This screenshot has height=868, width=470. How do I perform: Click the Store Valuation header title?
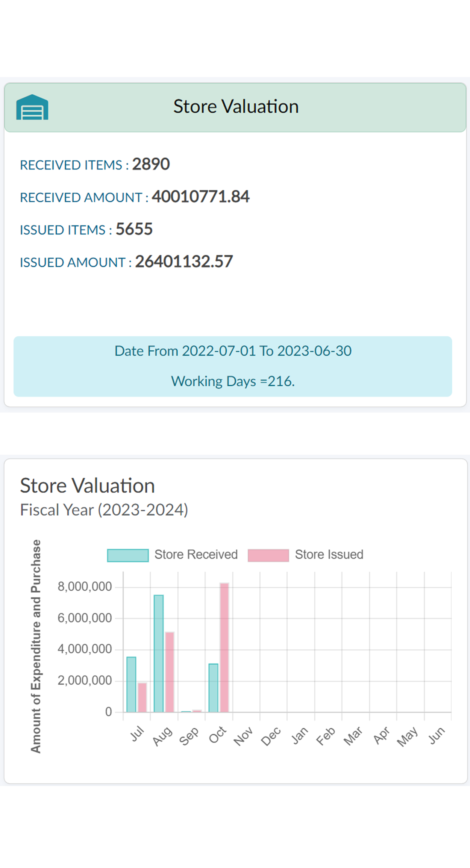236,106
